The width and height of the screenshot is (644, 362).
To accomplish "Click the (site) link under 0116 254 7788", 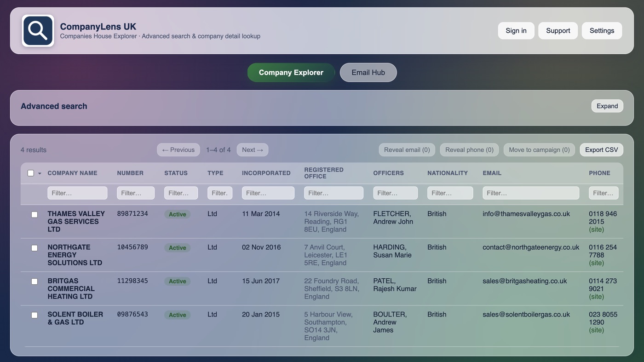I will pos(597,263).
